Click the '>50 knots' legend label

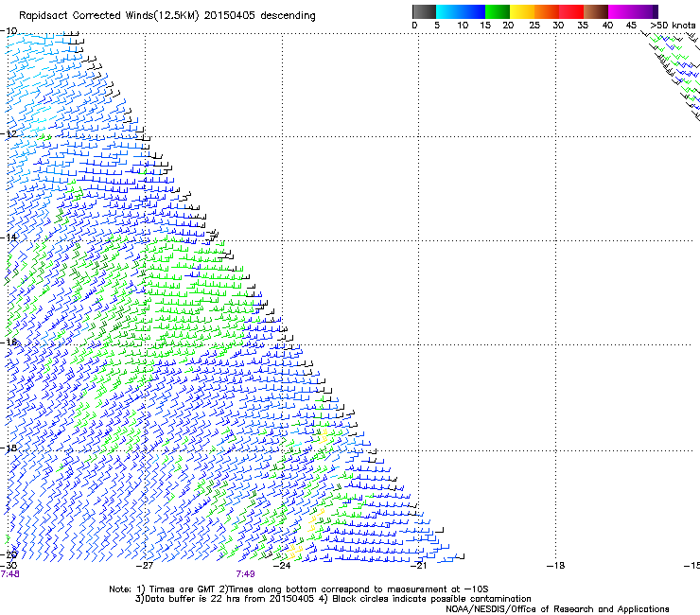673,26
